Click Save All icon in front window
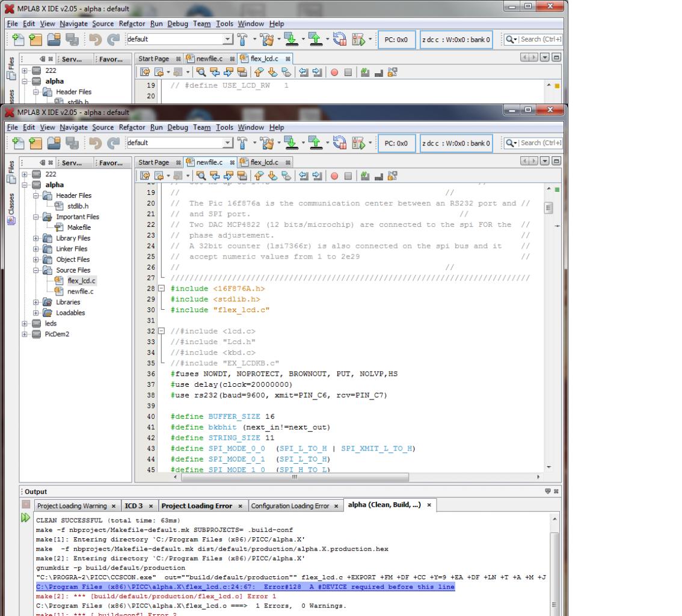682x616 pixels. [72, 143]
